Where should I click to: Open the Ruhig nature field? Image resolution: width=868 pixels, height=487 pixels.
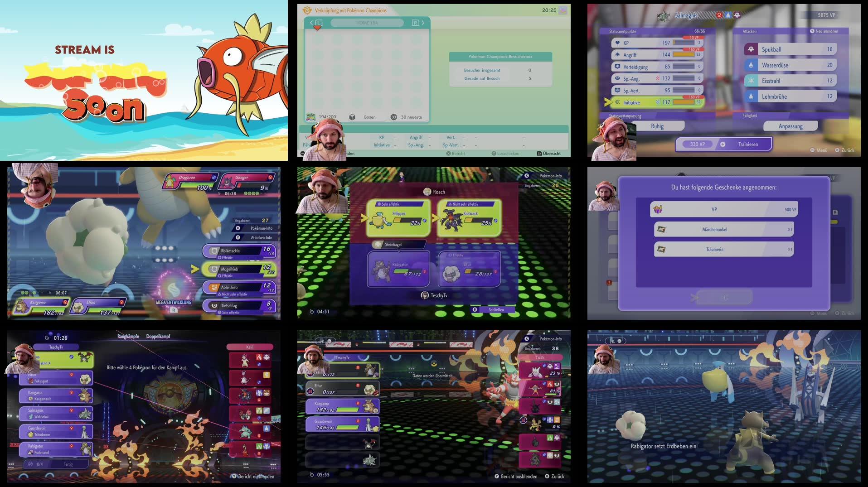click(657, 126)
